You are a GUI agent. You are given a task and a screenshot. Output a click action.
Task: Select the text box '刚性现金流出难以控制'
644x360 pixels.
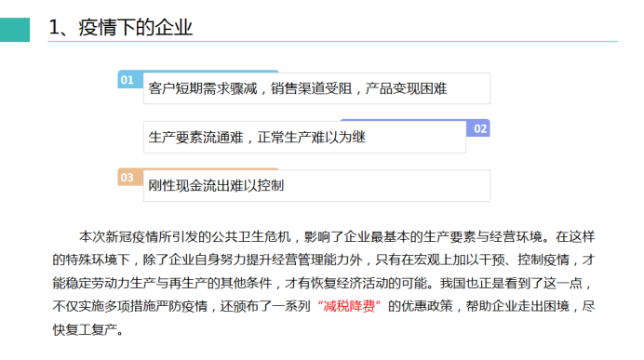(x=316, y=185)
